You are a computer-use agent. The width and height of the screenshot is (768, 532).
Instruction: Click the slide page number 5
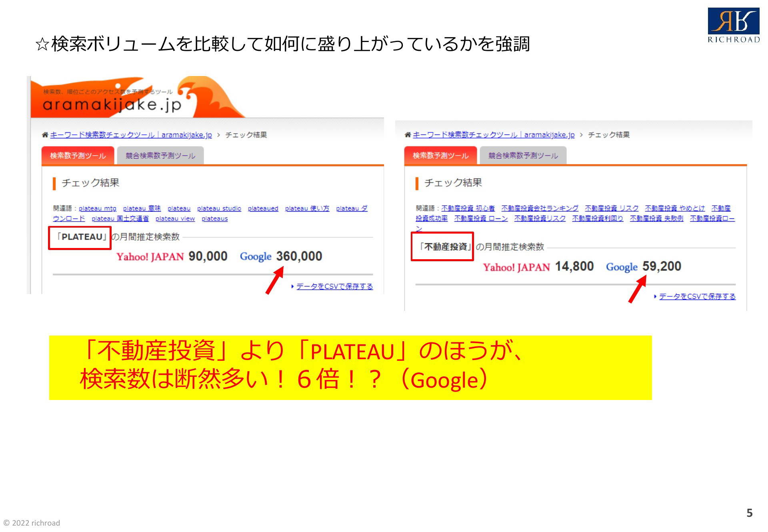[x=750, y=513]
